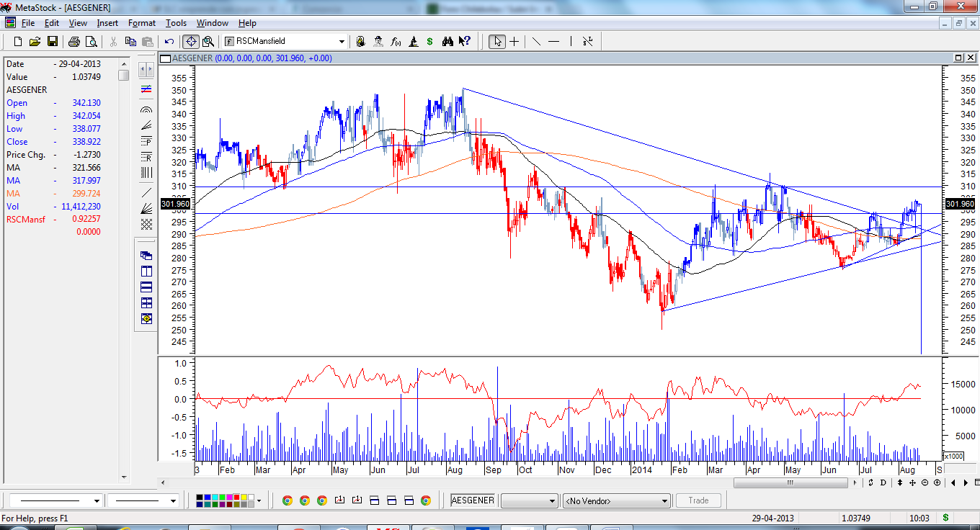
Task: Open the Edit menu
Action: point(52,23)
